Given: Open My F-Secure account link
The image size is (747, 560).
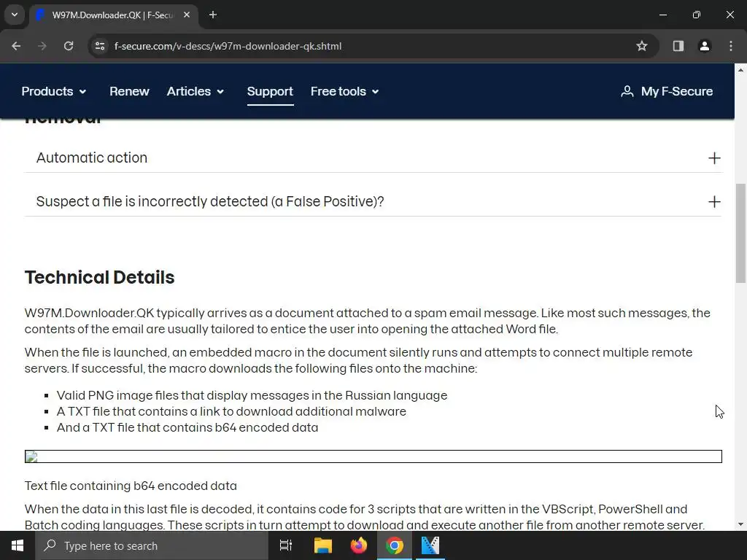Looking at the screenshot, I should (x=667, y=91).
